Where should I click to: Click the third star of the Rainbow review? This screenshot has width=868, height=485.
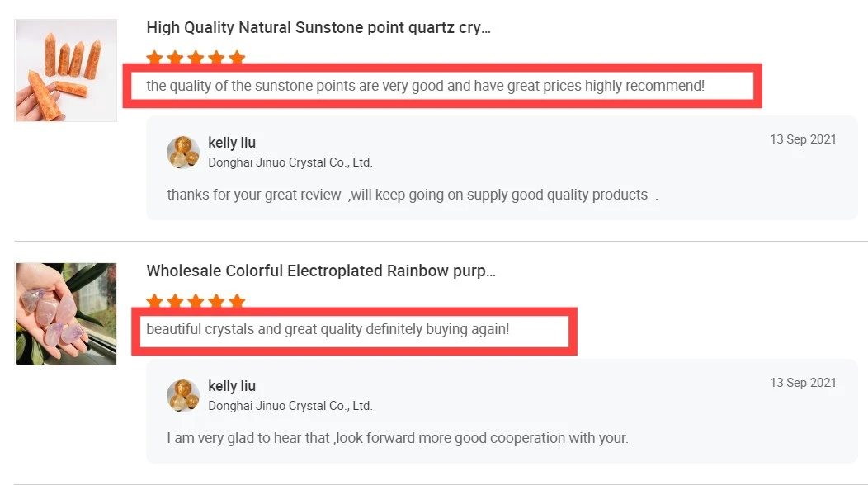196,301
